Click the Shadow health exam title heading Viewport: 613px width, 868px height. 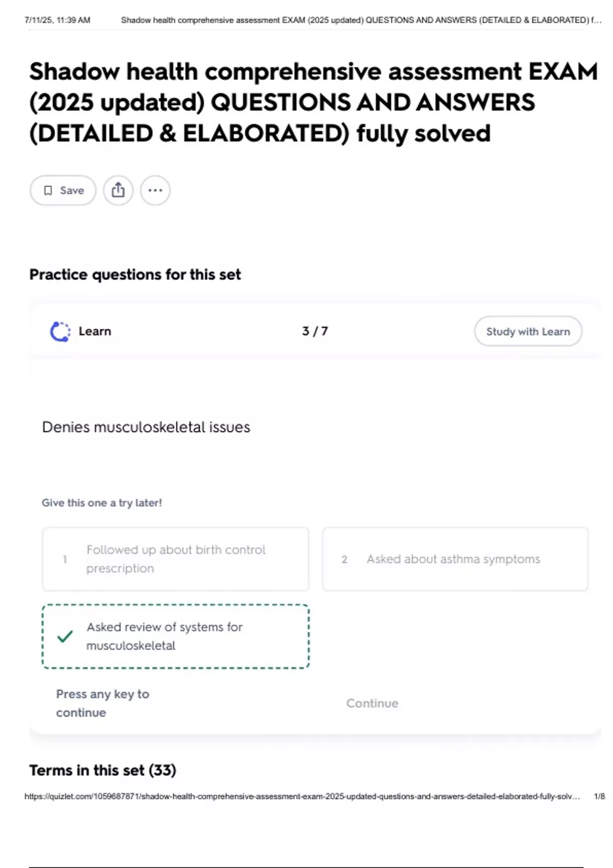[x=313, y=102]
